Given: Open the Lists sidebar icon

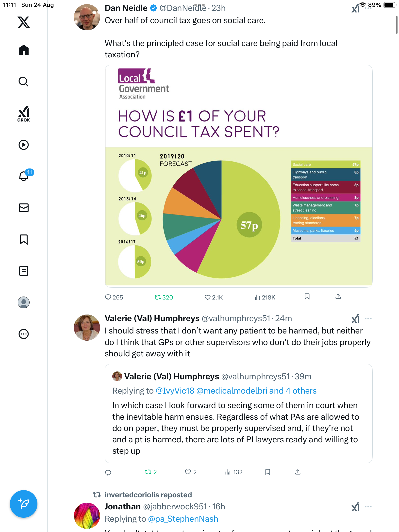Looking at the screenshot, I should point(24,271).
